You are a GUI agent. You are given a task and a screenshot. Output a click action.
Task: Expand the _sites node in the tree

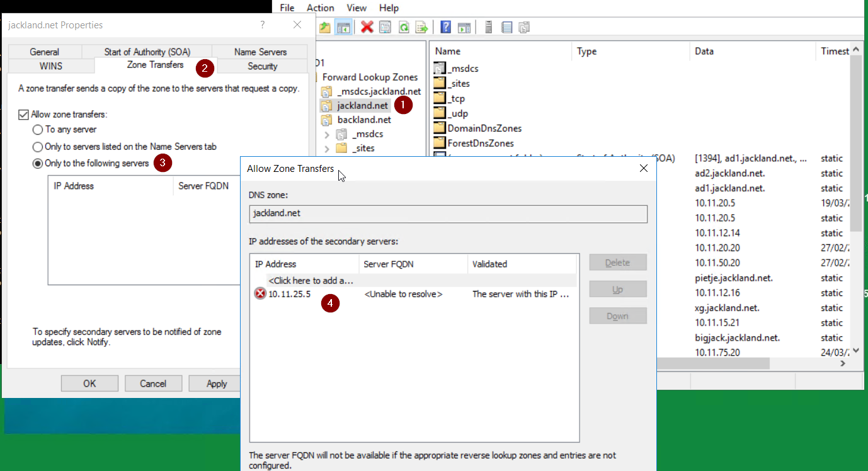tap(327, 149)
